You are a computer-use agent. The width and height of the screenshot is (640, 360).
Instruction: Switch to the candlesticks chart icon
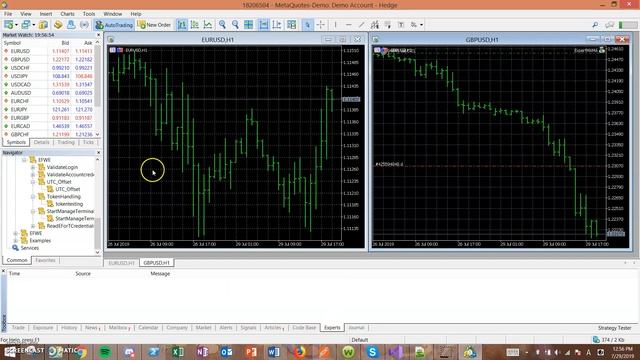[195, 25]
